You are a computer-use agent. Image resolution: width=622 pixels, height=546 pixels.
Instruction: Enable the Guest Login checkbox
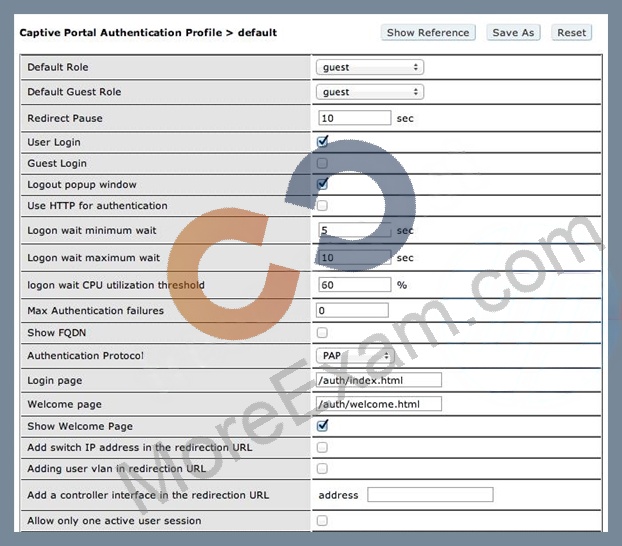322,163
